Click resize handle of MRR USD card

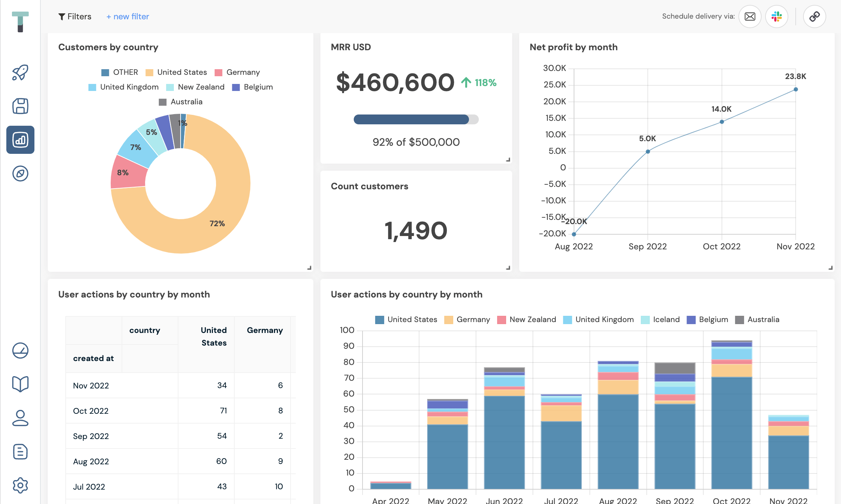(508, 160)
